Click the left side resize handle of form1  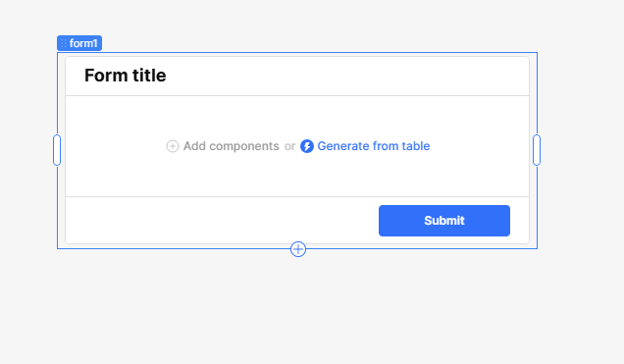(x=57, y=150)
